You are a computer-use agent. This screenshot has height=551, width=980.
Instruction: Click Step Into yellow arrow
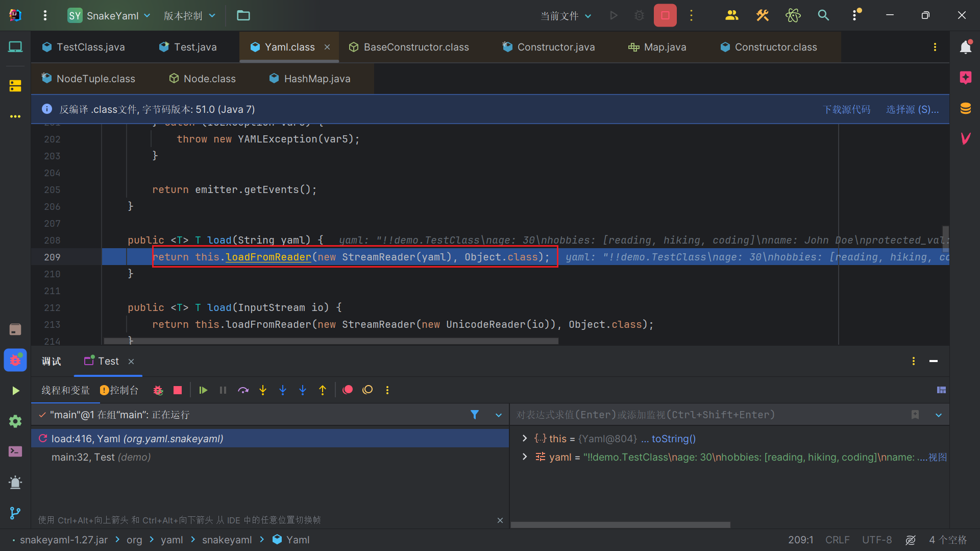pyautogui.click(x=263, y=390)
